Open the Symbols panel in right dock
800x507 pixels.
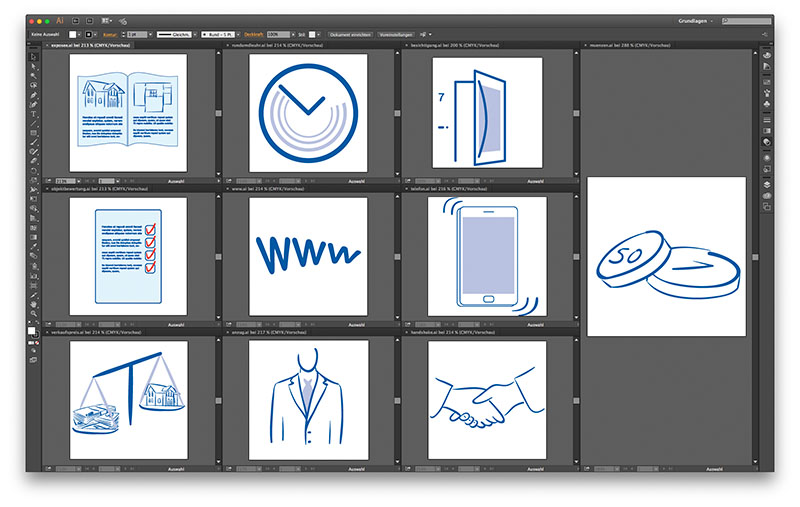coord(766,103)
